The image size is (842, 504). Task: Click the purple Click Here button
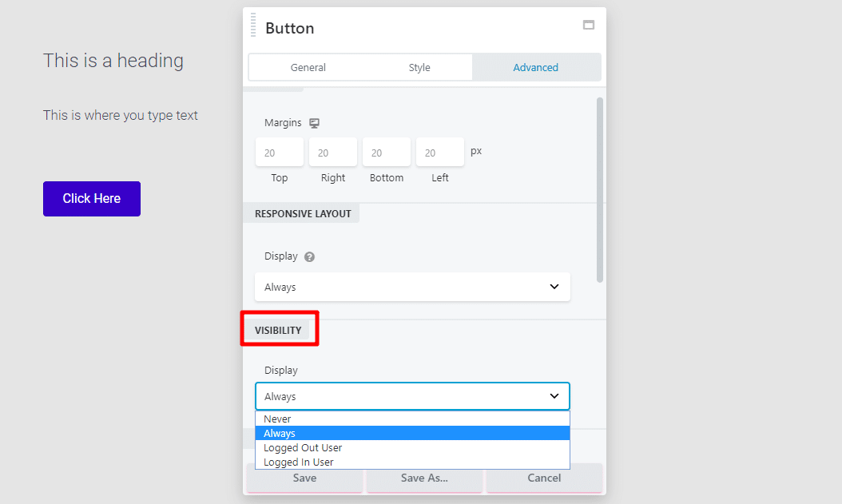click(x=91, y=198)
